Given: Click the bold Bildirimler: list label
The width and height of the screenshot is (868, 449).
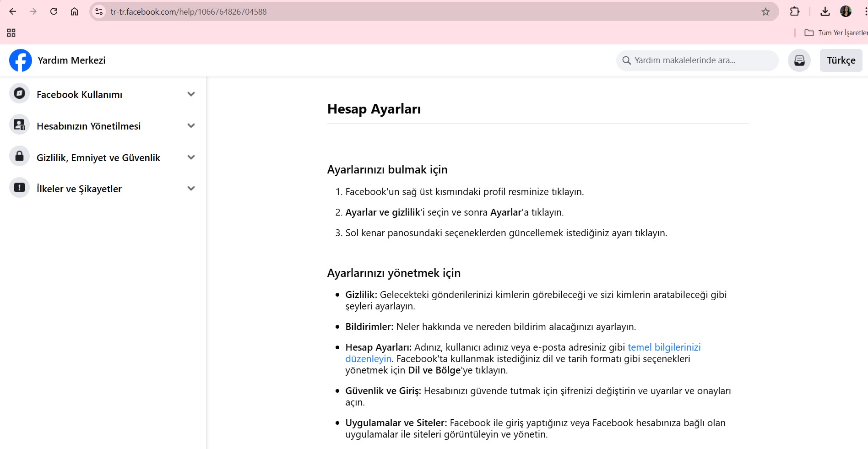Looking at the screenshot, I should pos(369,327).
